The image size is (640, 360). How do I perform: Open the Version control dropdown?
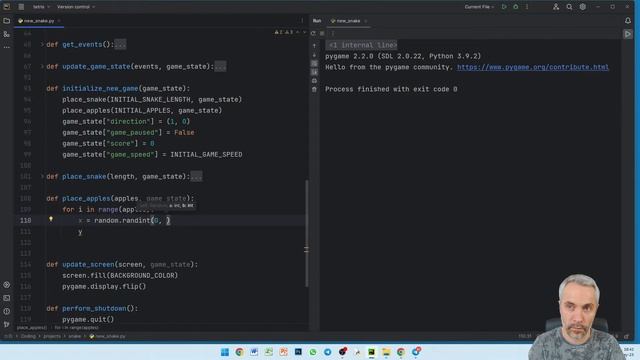76,7
